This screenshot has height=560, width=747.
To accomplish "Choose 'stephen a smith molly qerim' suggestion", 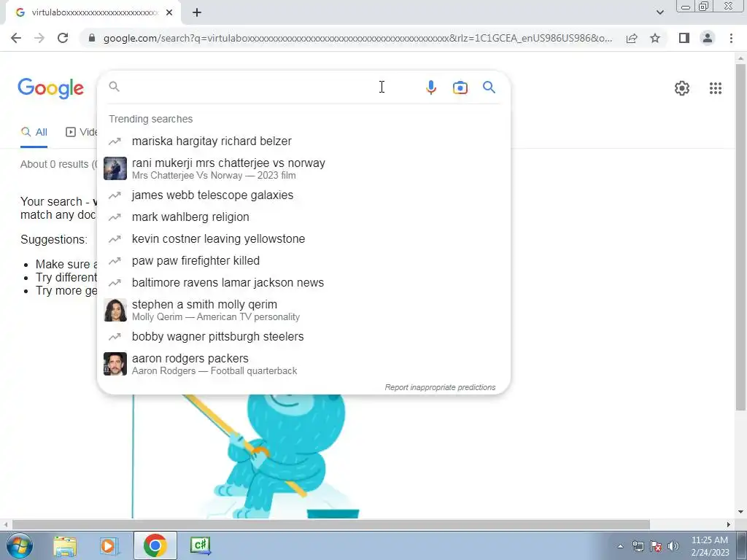I will tap(303, 310).
